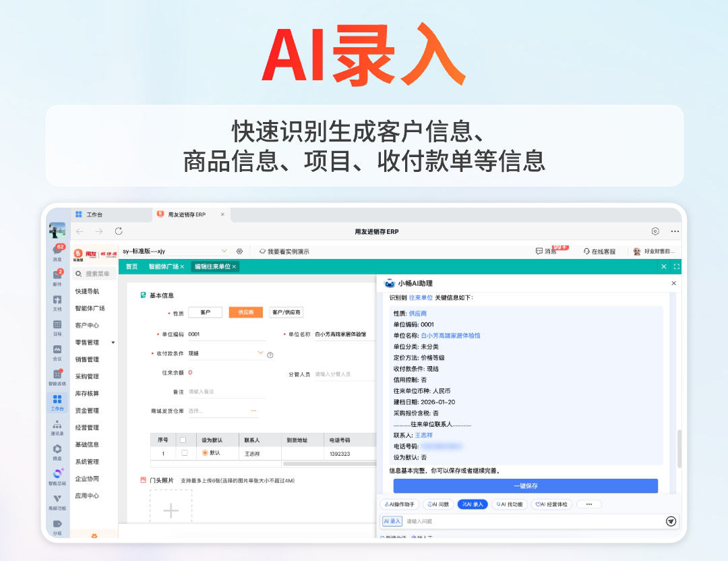Click help icon next to 收付款条件
This screenshot has width=728, height=561.
[x=270, y=355]
